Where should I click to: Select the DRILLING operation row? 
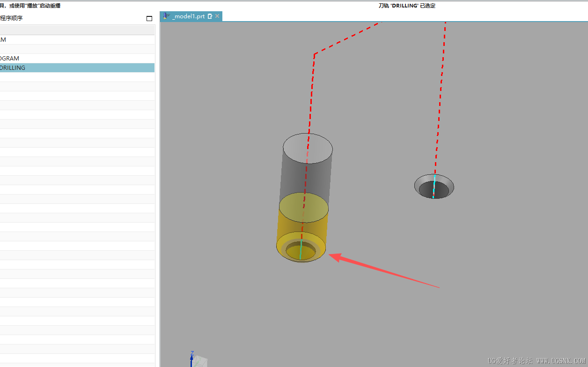[77, 67]
